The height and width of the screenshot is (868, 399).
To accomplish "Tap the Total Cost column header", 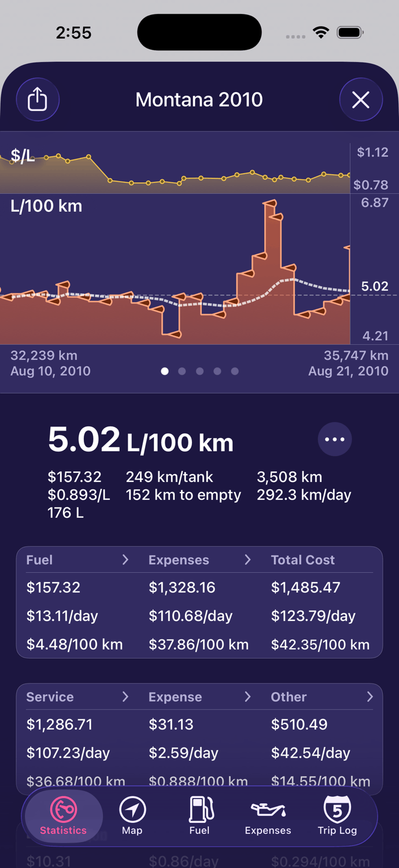I will [x=303, y=560].
